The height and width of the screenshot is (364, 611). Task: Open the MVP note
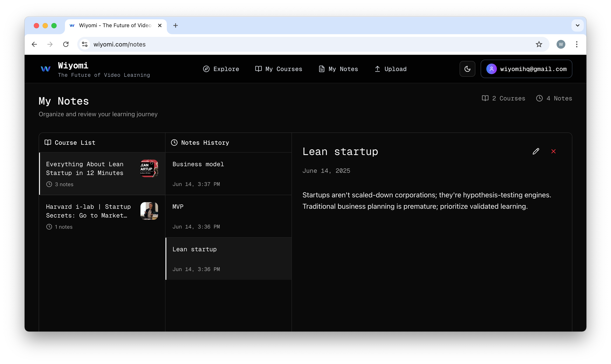[228, 216]
